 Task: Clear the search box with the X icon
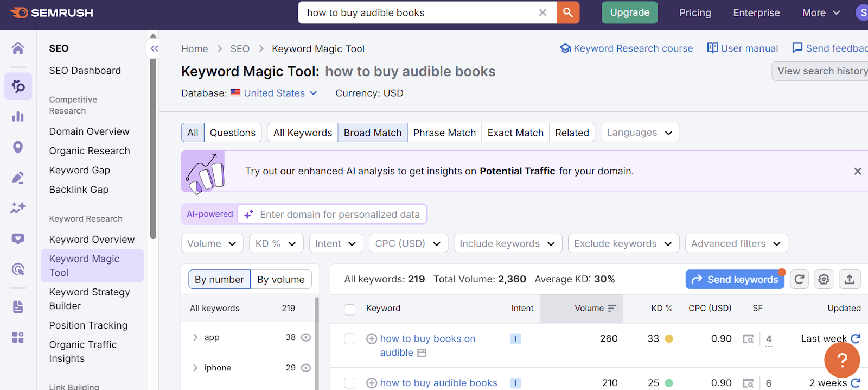click(542, 12)
